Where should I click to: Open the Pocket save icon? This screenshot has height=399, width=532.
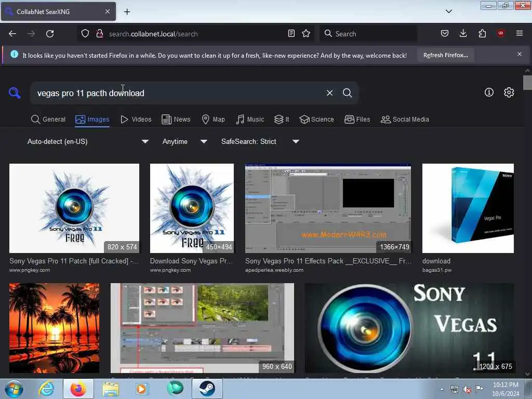point(445,33)
